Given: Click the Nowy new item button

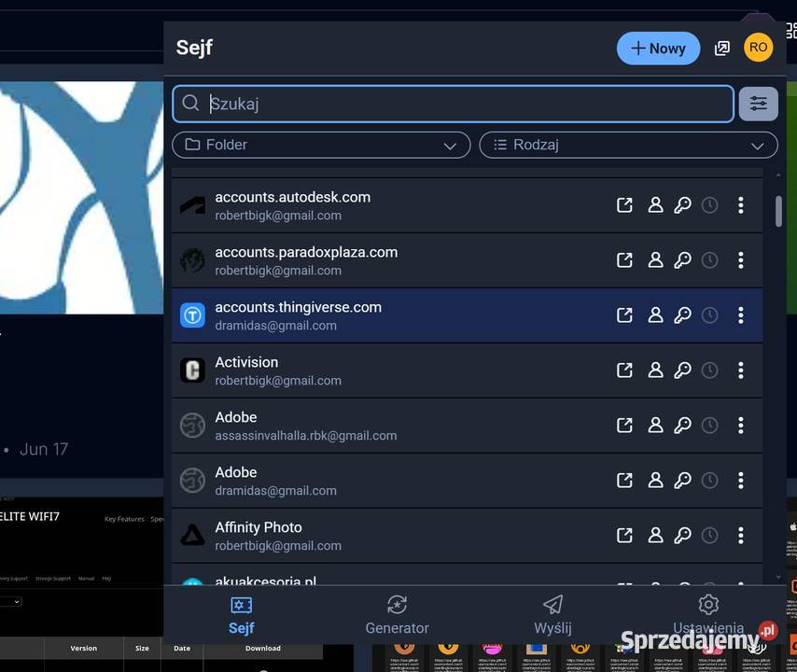Looking at the screenshot, I should pos(658,49).
